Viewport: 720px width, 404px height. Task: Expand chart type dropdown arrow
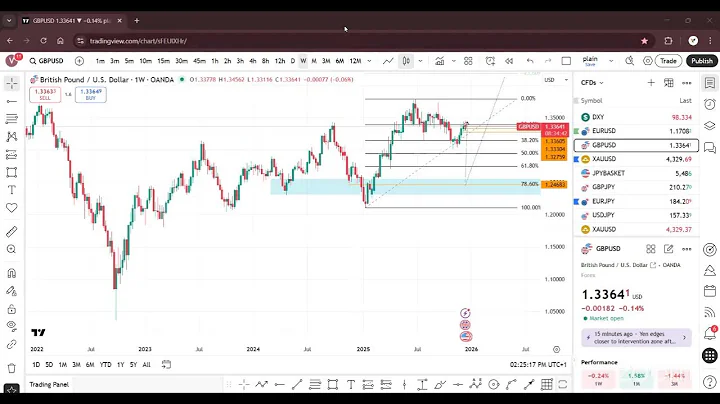[420, 61]
